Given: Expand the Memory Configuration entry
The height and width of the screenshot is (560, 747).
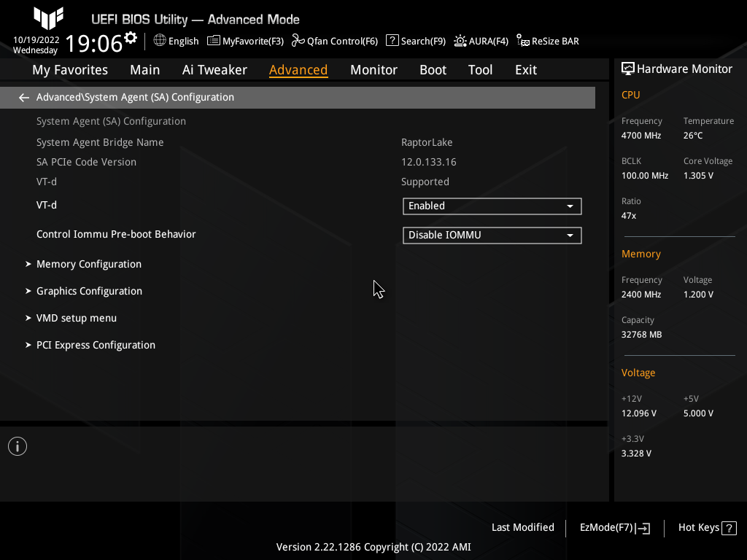Looking at the screenshot, I should [88, 264].
